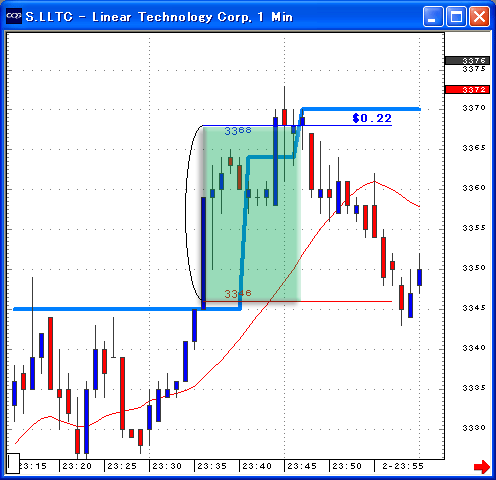The height and width of the screenshot is (480, 496).
Task: Click the red 3372 price marker
Action: (x=467, y=89)
